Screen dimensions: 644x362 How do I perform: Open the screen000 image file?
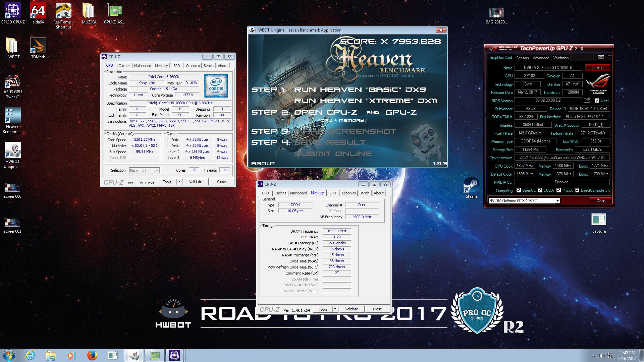click(x=12, y=190)
